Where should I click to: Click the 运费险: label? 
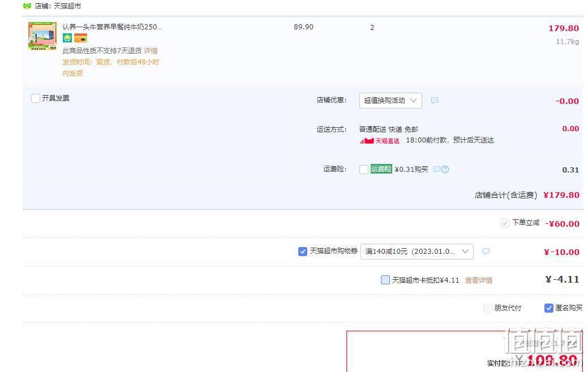click(x=335, y=169)
